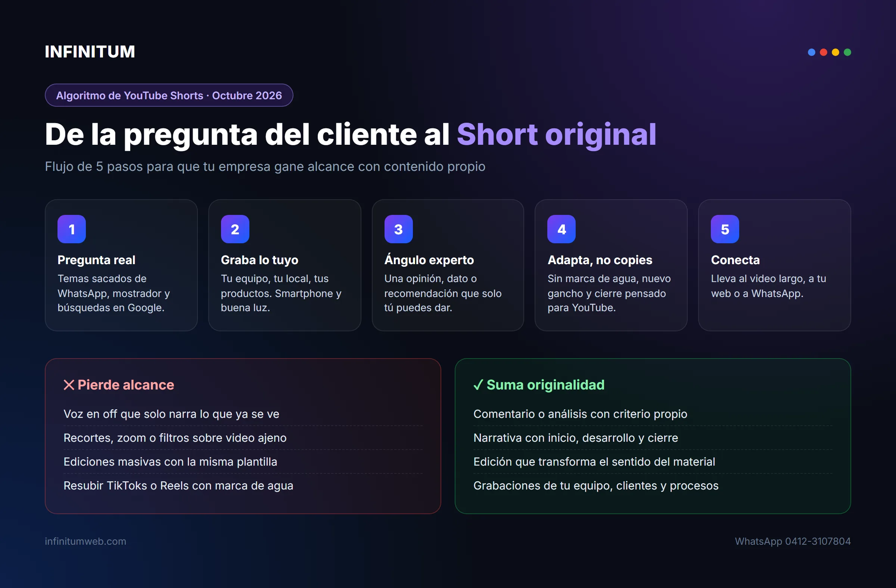Viewport: 896px width, 588px height.
Task: Select the 'Conecta' card title
Action: pos(735,260)
